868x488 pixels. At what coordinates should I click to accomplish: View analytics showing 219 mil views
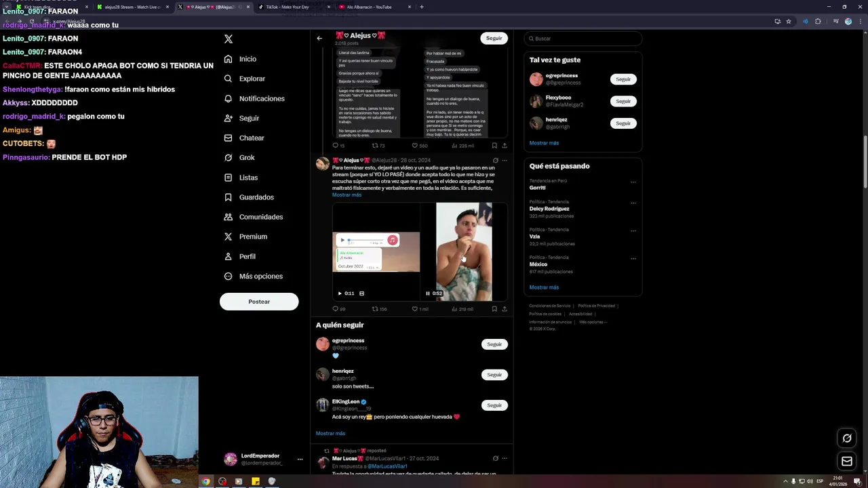462,309
